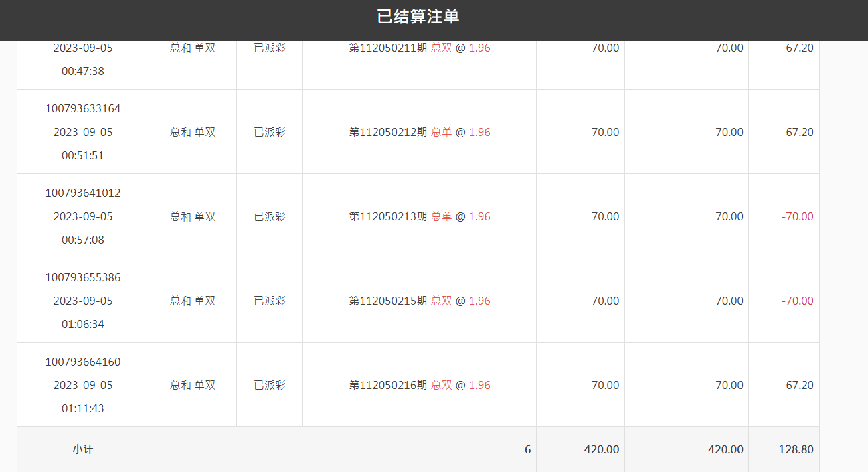868x472 pixels.
Task: Click the 小计 subtotal label
Action: [83, 449]
